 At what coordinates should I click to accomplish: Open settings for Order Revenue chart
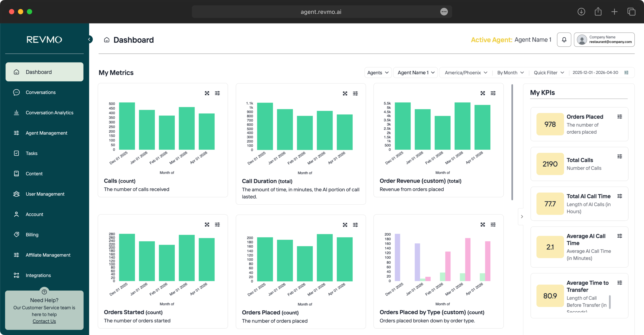coord(493,93)
